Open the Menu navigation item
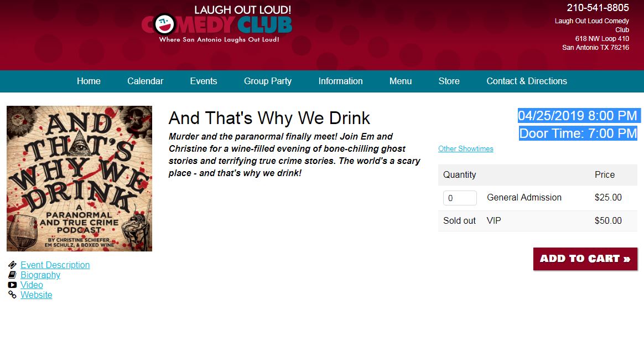 (401, 81)
